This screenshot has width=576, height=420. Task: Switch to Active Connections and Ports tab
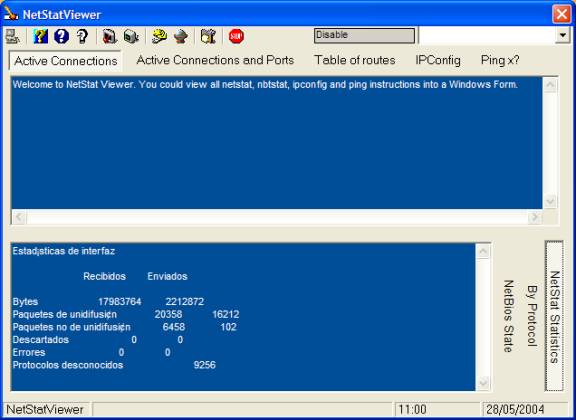click(215, 60)
